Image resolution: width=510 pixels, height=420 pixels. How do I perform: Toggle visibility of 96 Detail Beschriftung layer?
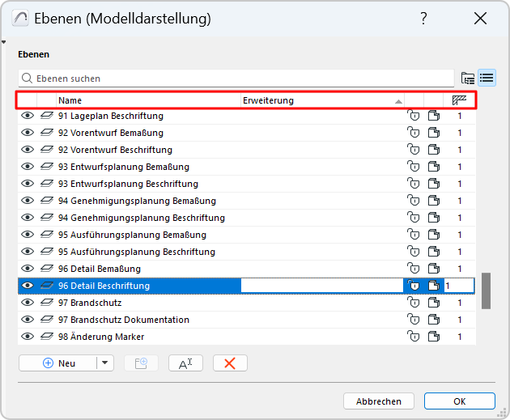click(28, 286)
